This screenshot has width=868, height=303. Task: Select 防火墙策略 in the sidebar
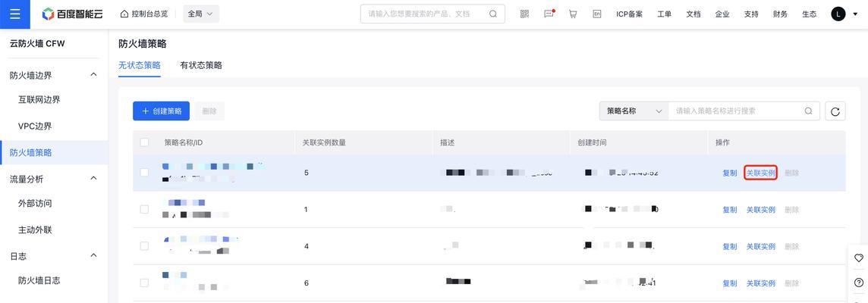tap(55, 152)
